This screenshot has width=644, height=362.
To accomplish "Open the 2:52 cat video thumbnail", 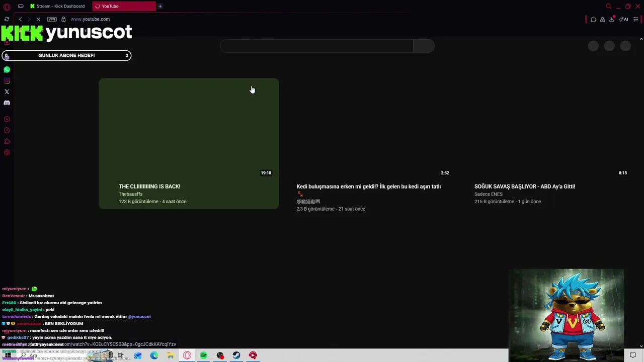I will coord(366,128).
